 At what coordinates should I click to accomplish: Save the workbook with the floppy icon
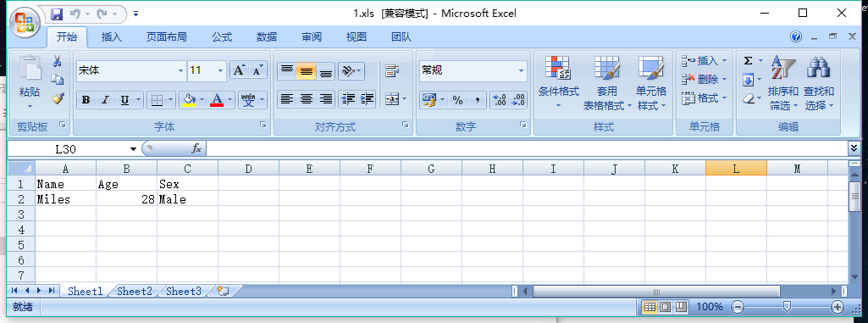click(57, 14)
